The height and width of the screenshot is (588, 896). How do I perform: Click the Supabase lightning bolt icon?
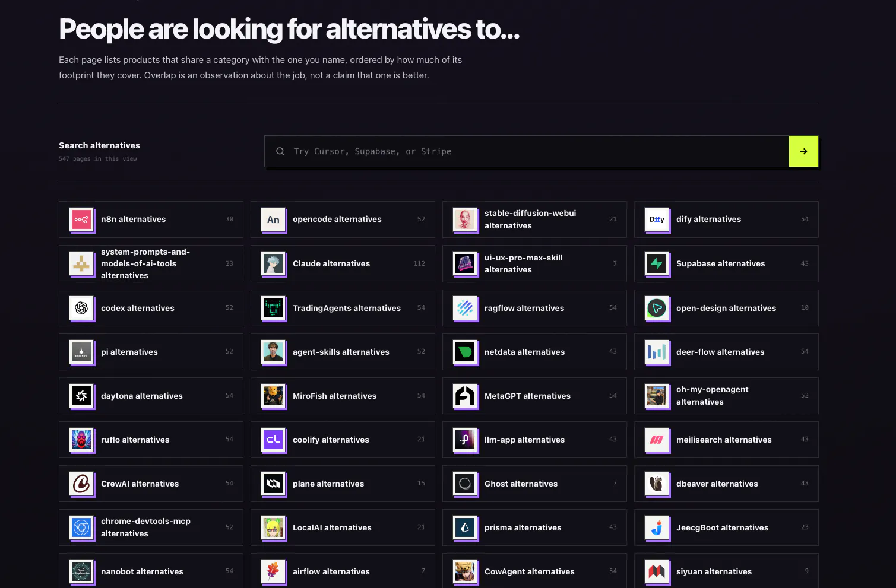[x=657, y=263]
